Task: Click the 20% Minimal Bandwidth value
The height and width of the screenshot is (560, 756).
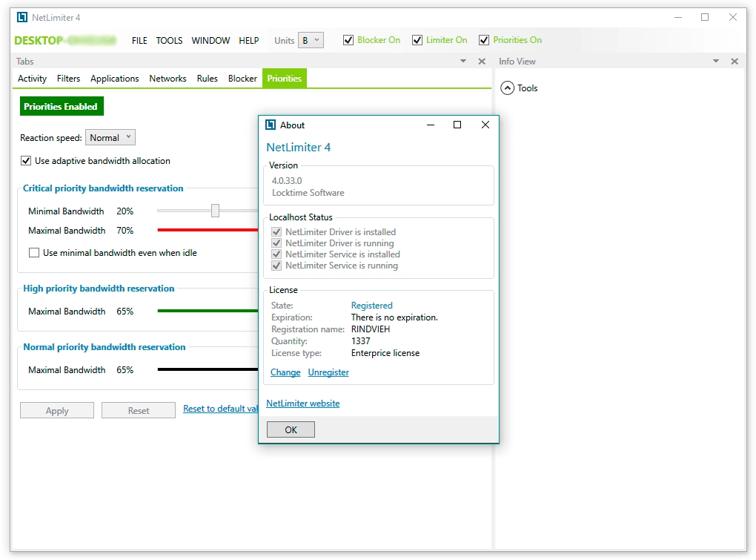Action: [x=125, y=211]
